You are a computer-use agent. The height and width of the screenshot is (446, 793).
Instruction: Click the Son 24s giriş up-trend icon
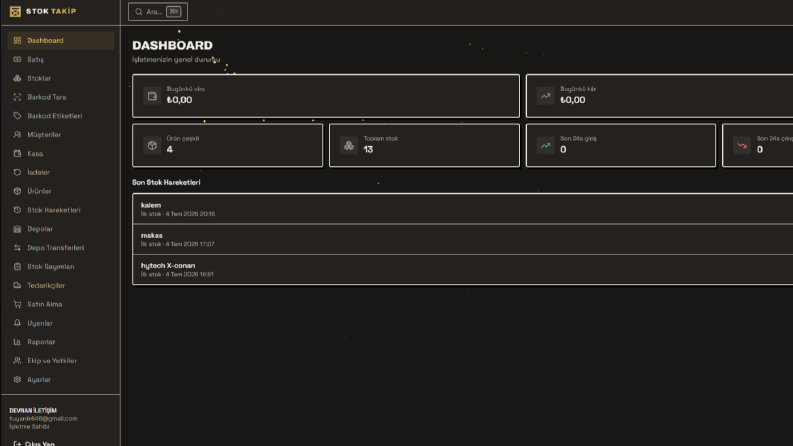click(x=546, y=146)
